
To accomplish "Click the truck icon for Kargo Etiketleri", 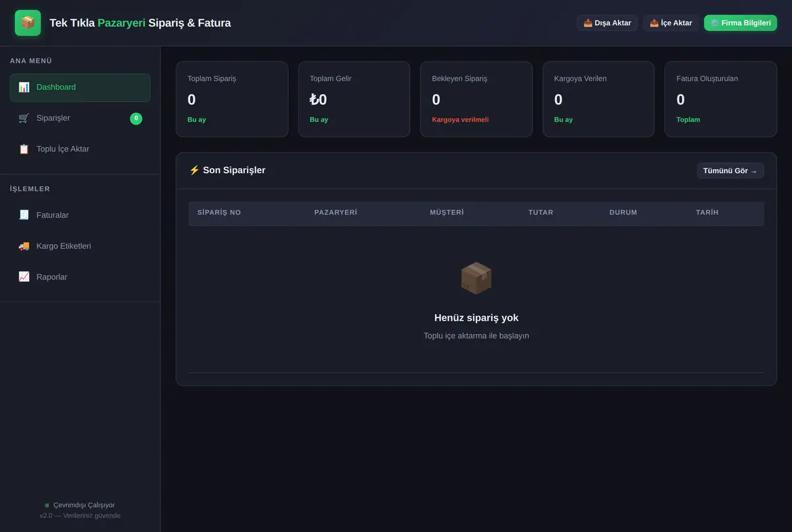I will click(x=24, y=246).
